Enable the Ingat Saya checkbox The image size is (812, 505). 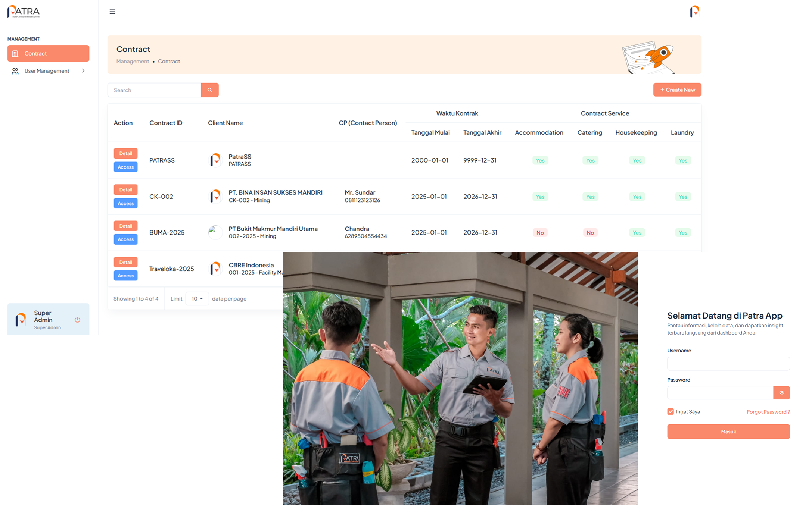pos(670,411)
